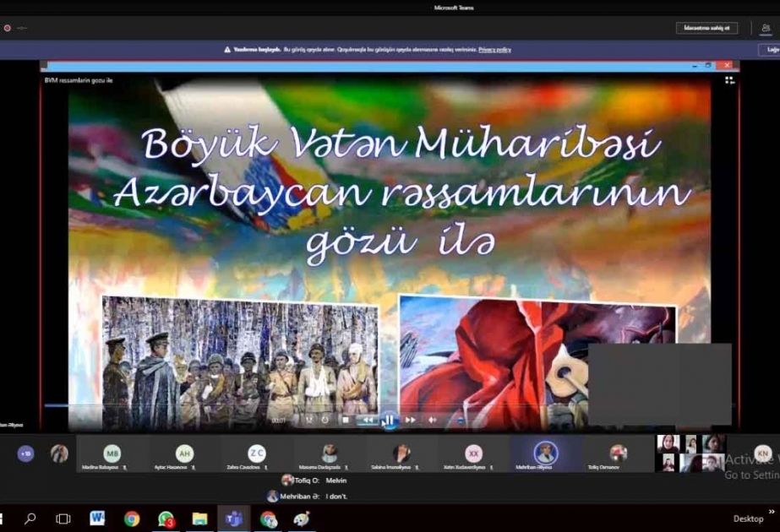Click the video seek progress bar

pyautogui.click(x=390, y=405)
